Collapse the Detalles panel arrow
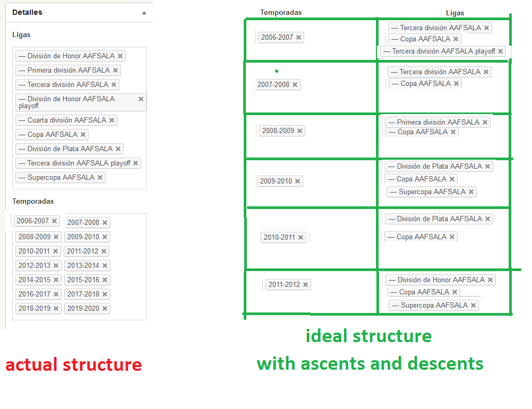 (x=144, y=13)
